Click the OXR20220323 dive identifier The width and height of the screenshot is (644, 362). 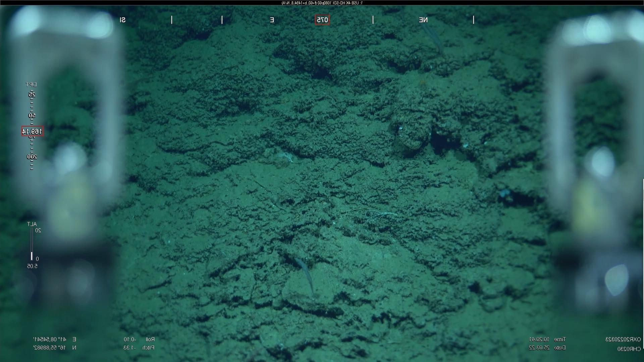click(x=623, y=339)
